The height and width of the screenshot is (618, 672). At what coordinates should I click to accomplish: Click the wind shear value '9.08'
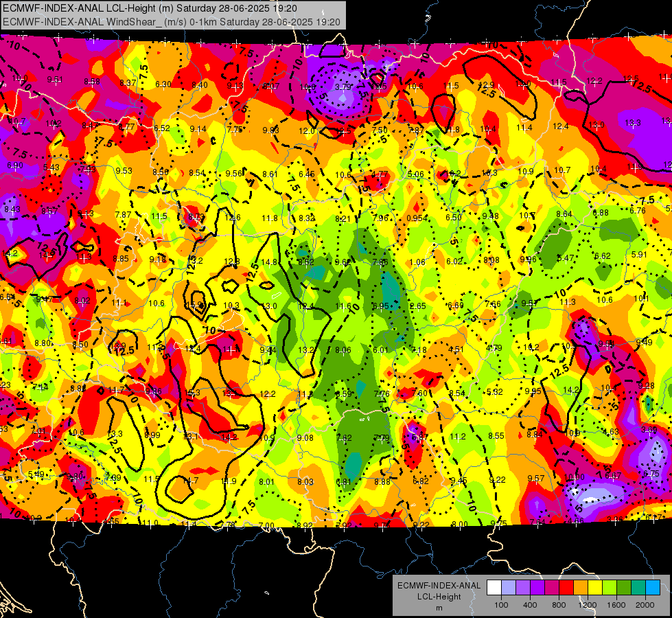click(305, 438)
